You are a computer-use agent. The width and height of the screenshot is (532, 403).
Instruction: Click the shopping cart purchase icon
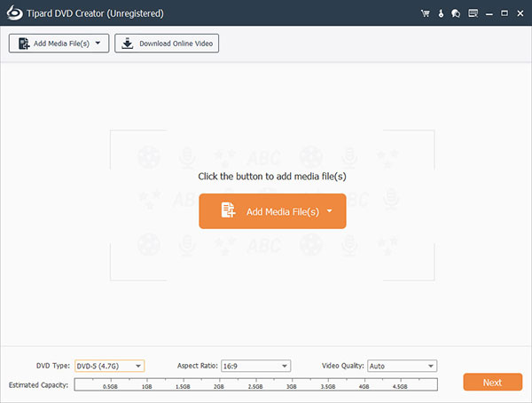pos(426,14)
